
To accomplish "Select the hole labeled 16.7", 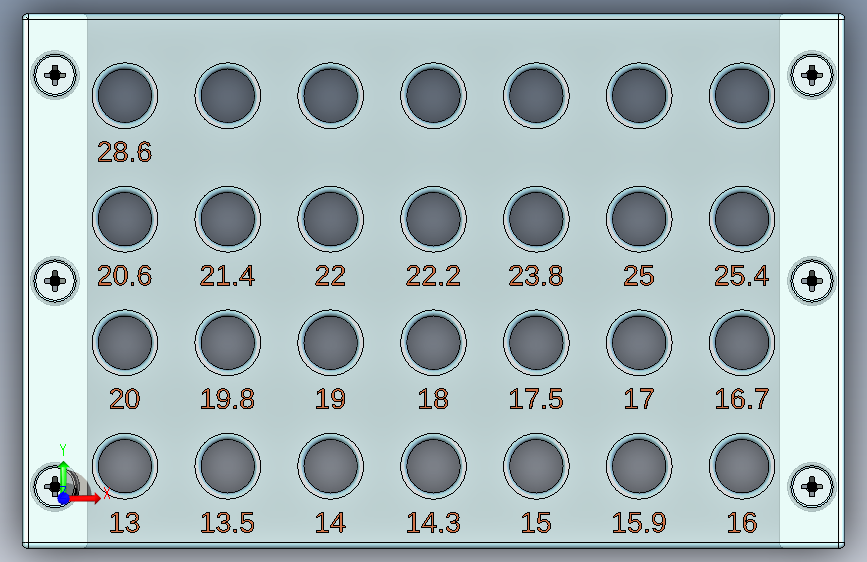I will [742, 342].
